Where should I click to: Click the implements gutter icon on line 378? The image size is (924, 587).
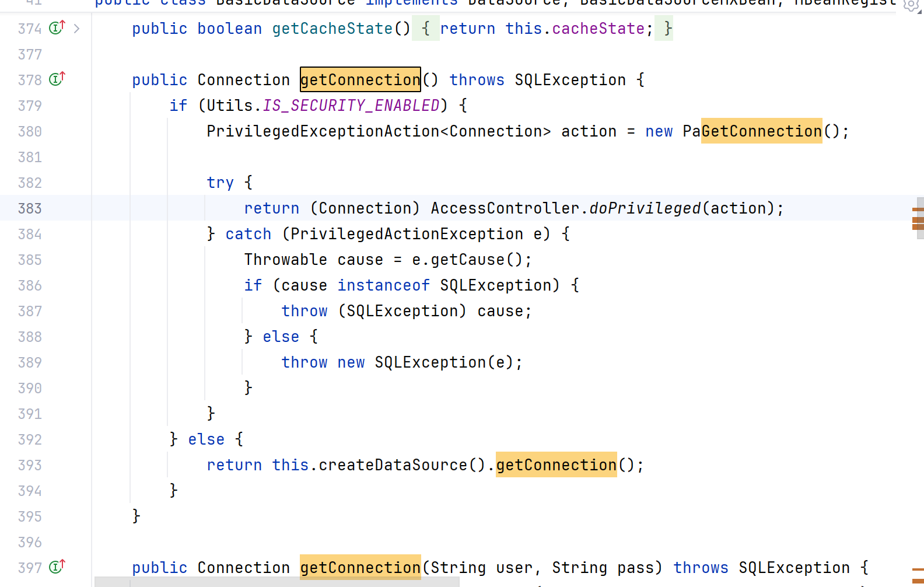(x=57, y=79)
